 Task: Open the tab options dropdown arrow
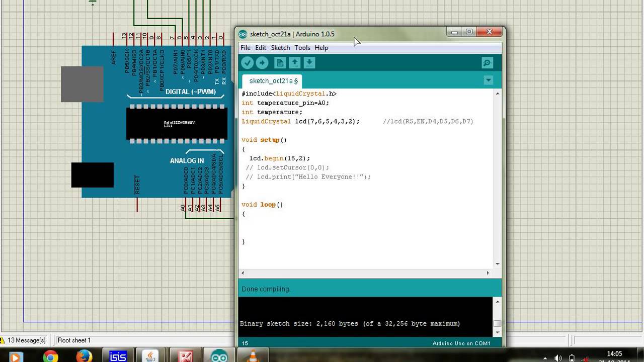pos(488,80)
